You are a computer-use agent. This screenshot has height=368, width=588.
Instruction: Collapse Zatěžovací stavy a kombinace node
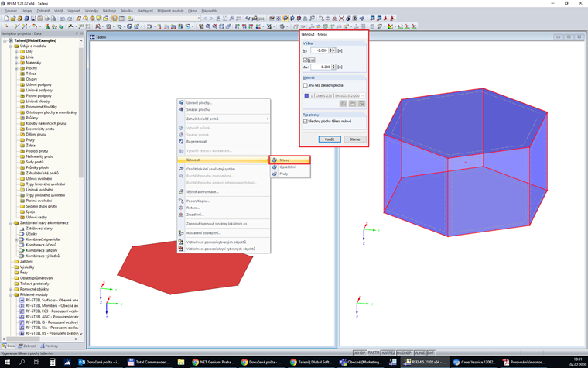pos(11,222)
